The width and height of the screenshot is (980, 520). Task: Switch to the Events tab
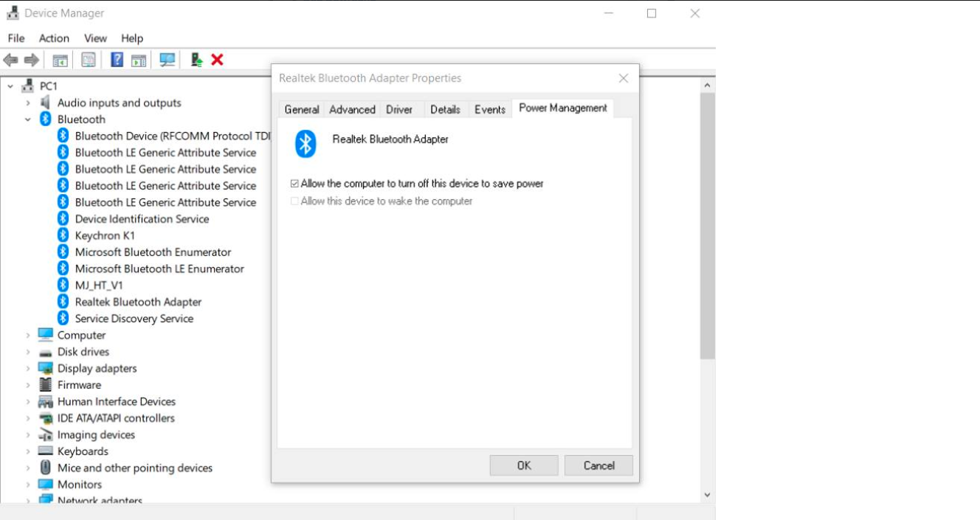[x=490, y=109]
